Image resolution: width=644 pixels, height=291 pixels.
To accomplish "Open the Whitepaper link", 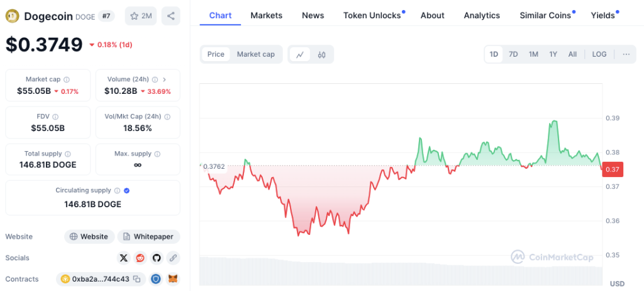I will coord(148,237).
